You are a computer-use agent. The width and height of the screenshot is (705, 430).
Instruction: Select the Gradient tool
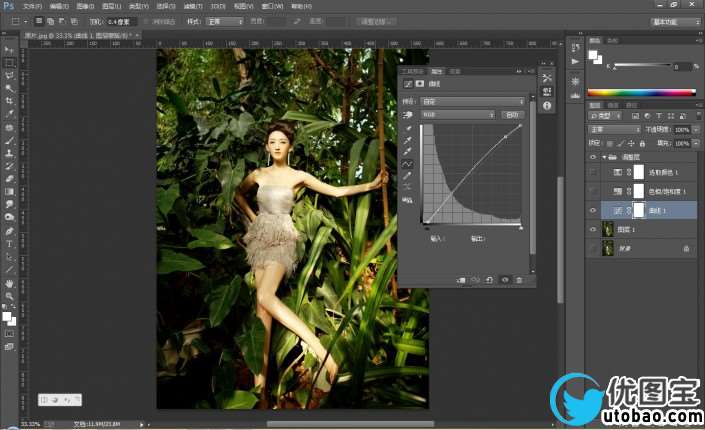point(9,192)
